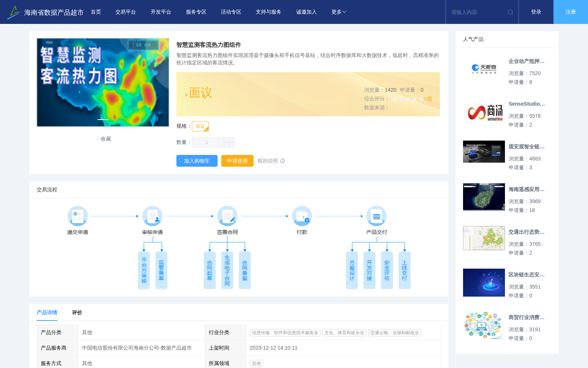
Task: Click the quantity input field
Action: coord(208,142)
